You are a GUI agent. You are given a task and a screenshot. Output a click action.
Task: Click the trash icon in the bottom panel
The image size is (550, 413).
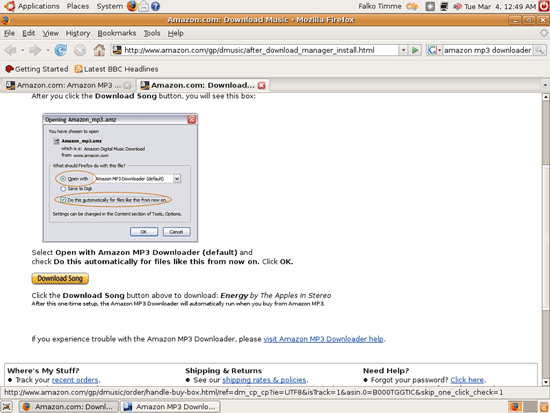pyautogui.click(x=544, y=407)
